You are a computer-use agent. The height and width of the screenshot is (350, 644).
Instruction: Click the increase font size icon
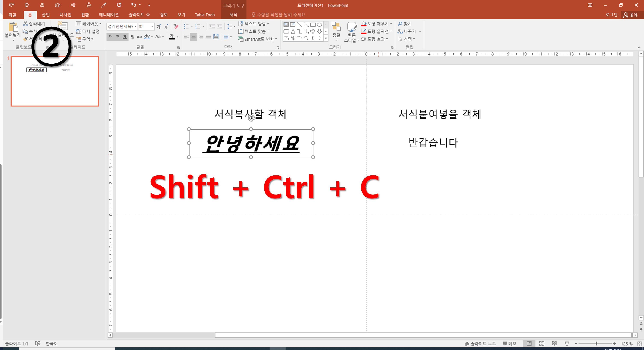pos(159,26)
